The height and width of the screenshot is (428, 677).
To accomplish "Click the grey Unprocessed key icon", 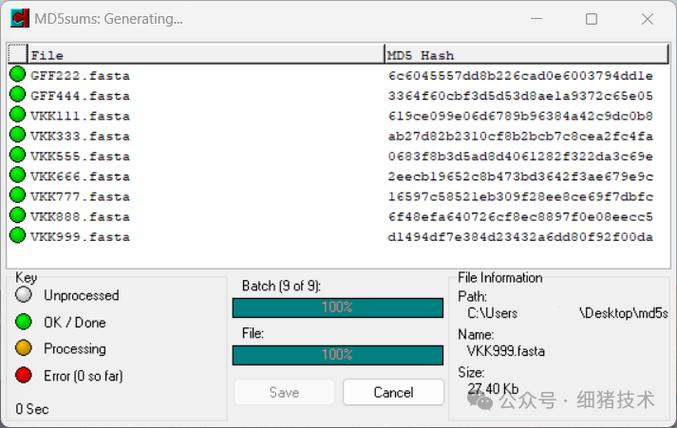I will 23,295.
